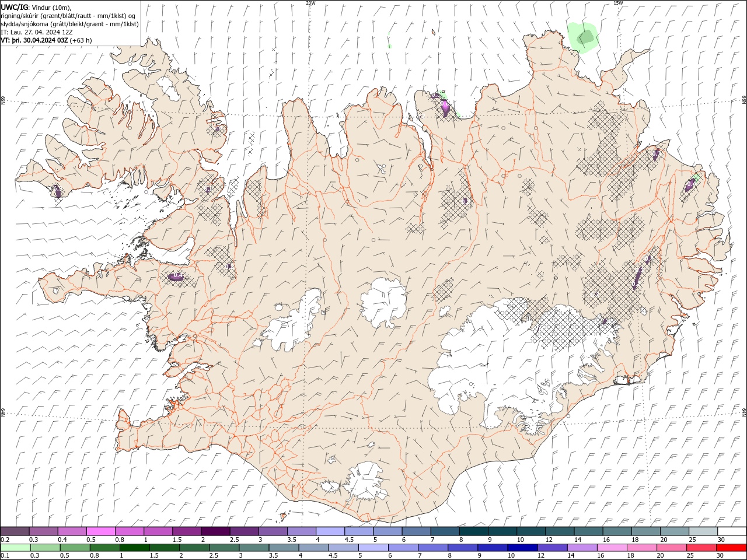Click the '66N' latitude label on the right edge
Viewport: 747px width, 560px height.
click(744, 100)
